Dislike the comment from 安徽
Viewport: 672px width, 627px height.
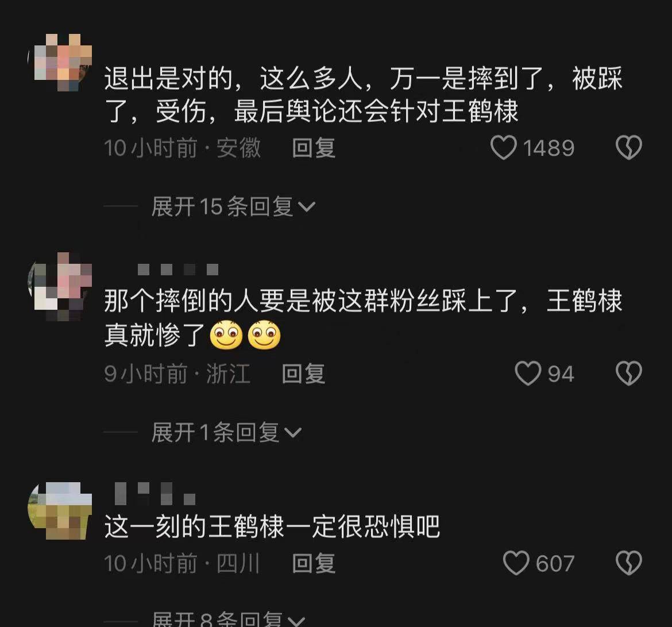click(629, 148)
